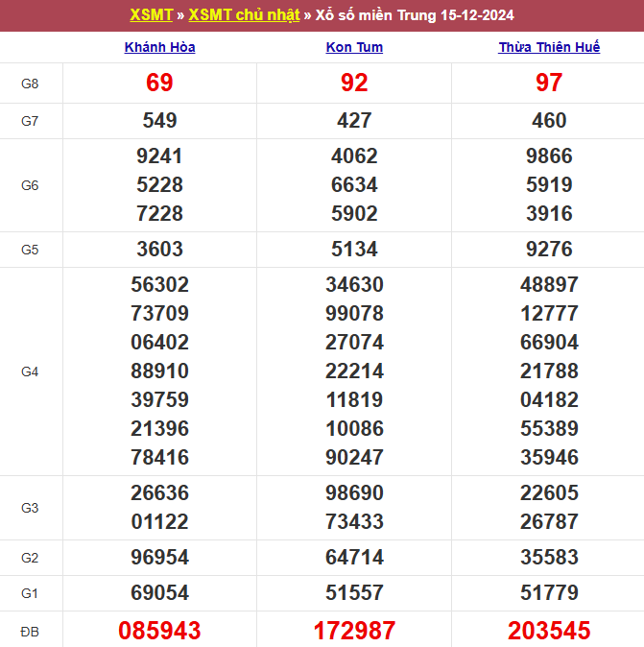Click the G4 row label

click(30, 371)
